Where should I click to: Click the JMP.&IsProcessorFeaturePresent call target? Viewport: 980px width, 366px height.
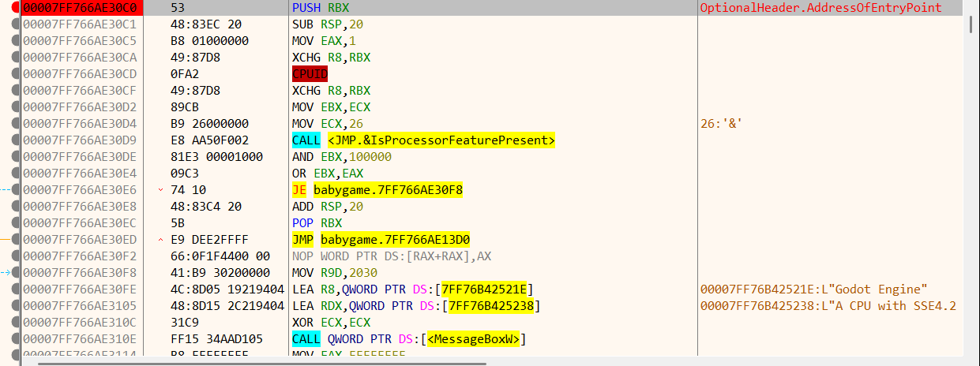[441, 140]
